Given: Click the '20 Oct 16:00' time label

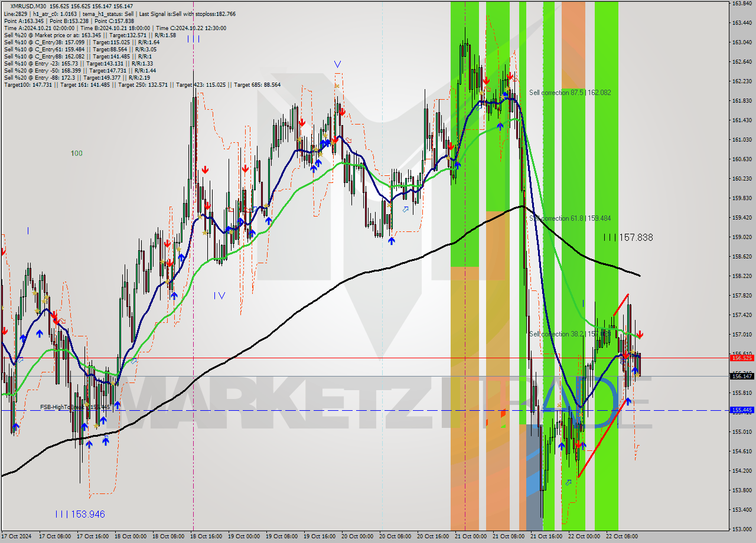Looking at the screenshot, I should (x=433, y=537).
